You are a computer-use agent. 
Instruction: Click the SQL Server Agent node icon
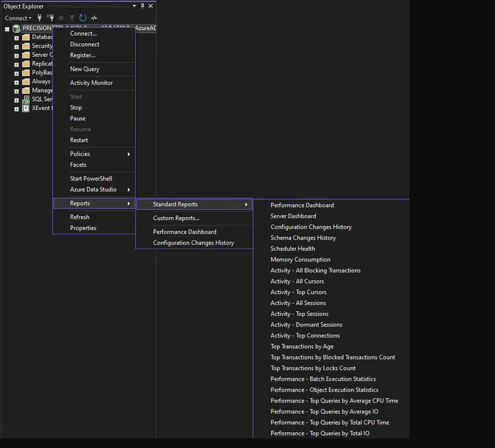point(26,99)
